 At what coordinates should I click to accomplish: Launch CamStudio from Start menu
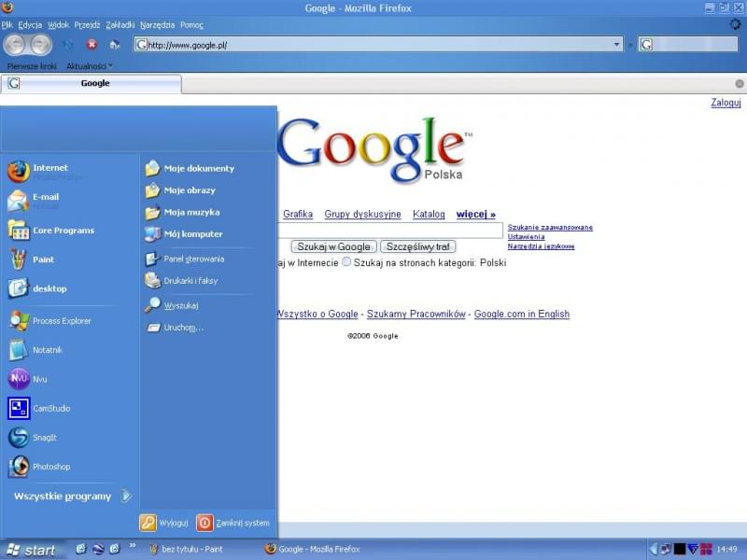click(39, 408)
